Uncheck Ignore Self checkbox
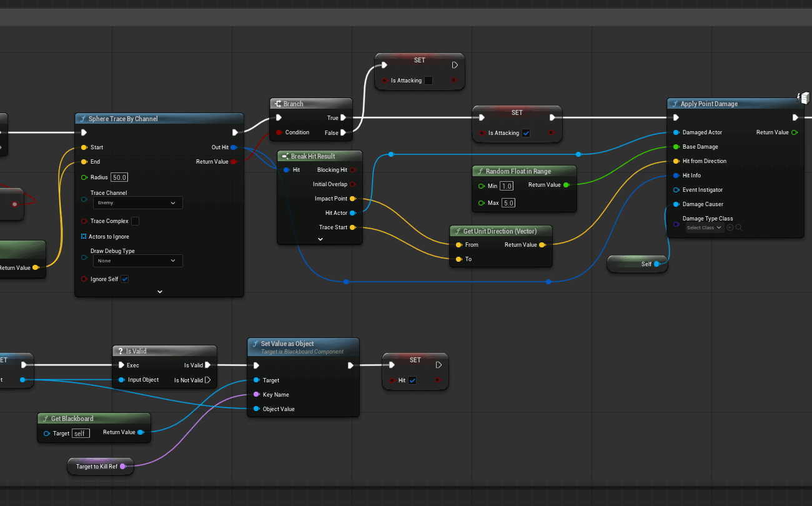The width and height of the screenshot is (812, 506). pos(125,279)
